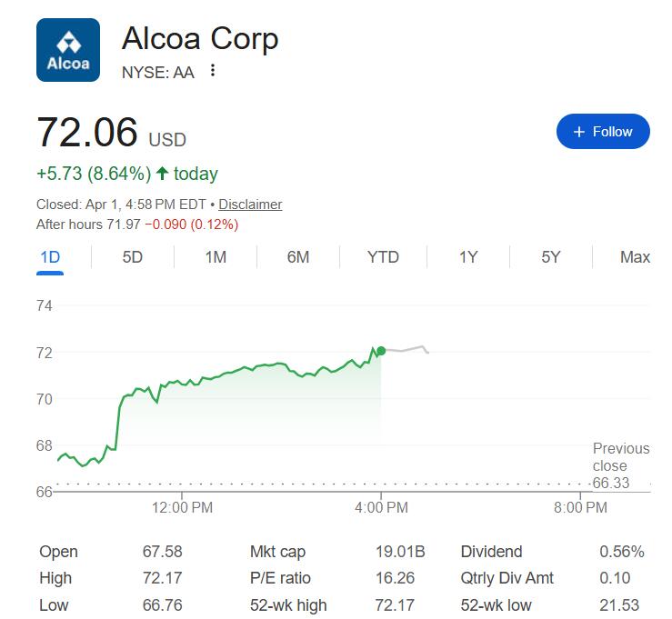Show the 1M chart range

coord(216,257)
